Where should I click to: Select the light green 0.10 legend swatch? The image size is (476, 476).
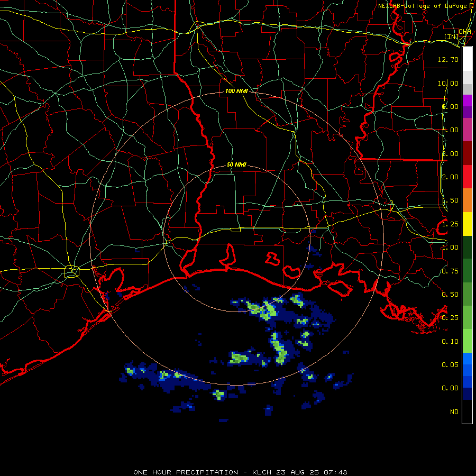pyautogui.click(x=467, y=341)
